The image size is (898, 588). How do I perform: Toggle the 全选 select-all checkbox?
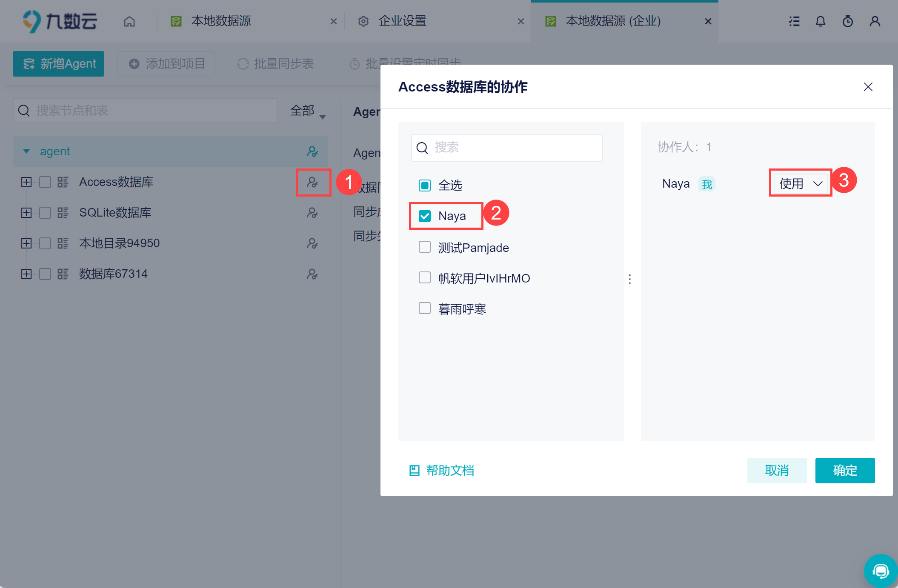(425, 186)
